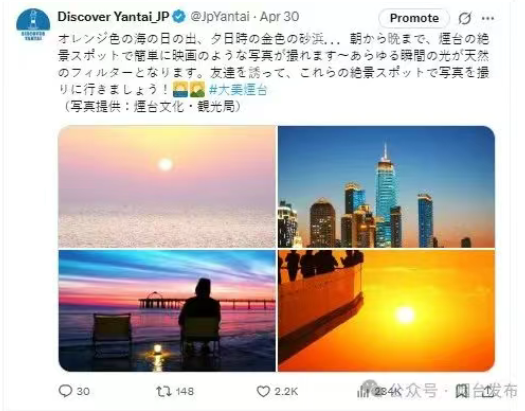Open view analytics bar chart icon
Image resolution: width=525 pixels, height=411 pixels.
coord(363,391)
